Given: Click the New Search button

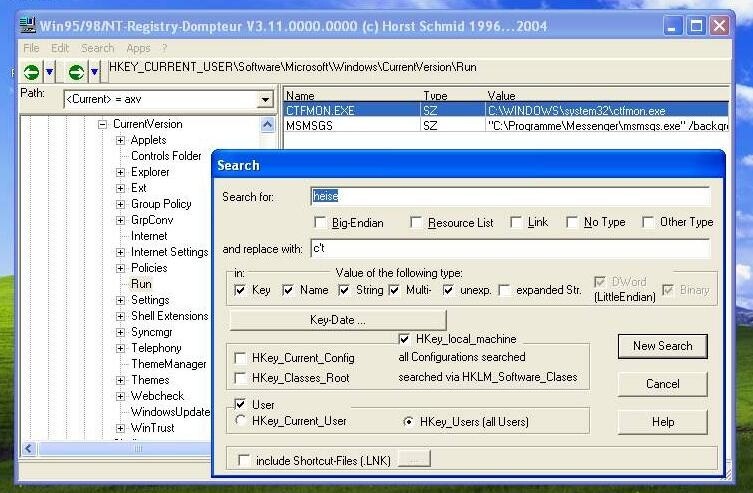Looking at the screenshot, I should [x=663, y=346].
